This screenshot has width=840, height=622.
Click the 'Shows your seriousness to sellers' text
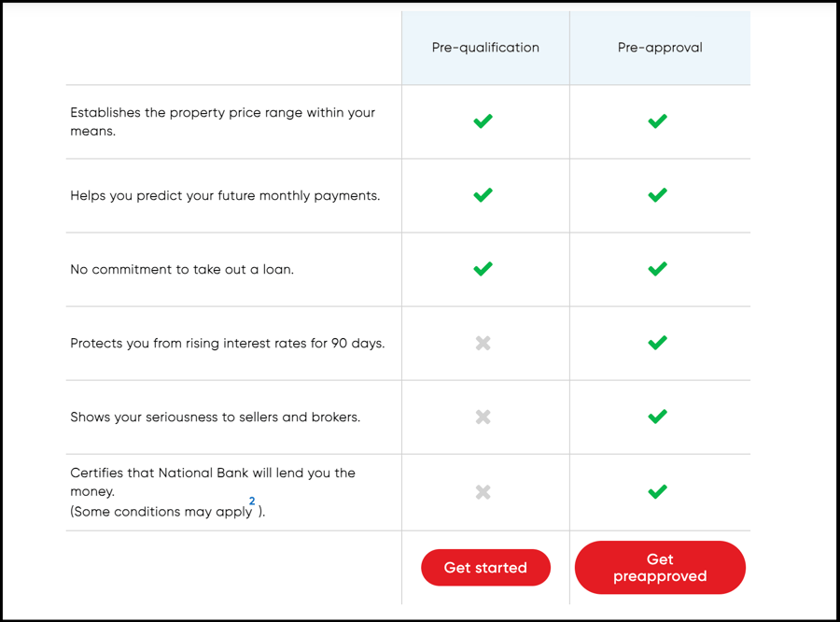[215, 417]
